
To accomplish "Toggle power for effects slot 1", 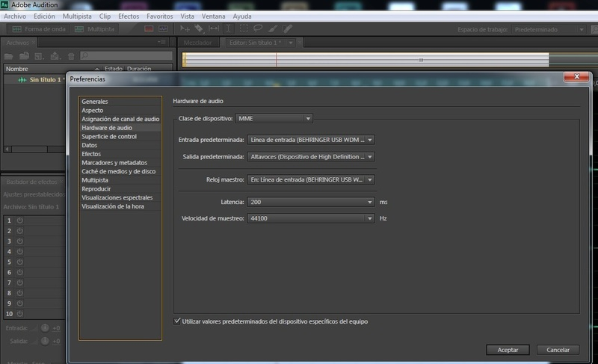I will [20, 220].
